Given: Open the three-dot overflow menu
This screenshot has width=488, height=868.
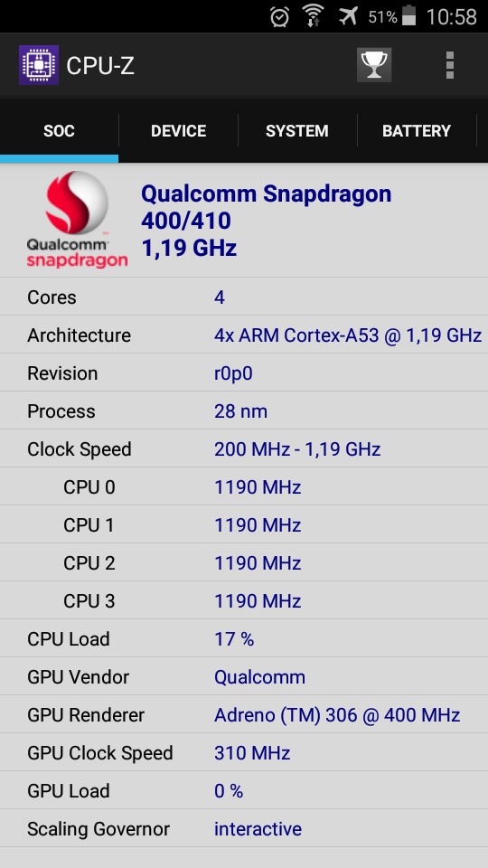Looking at the screenshot, I should coord(450,65).
